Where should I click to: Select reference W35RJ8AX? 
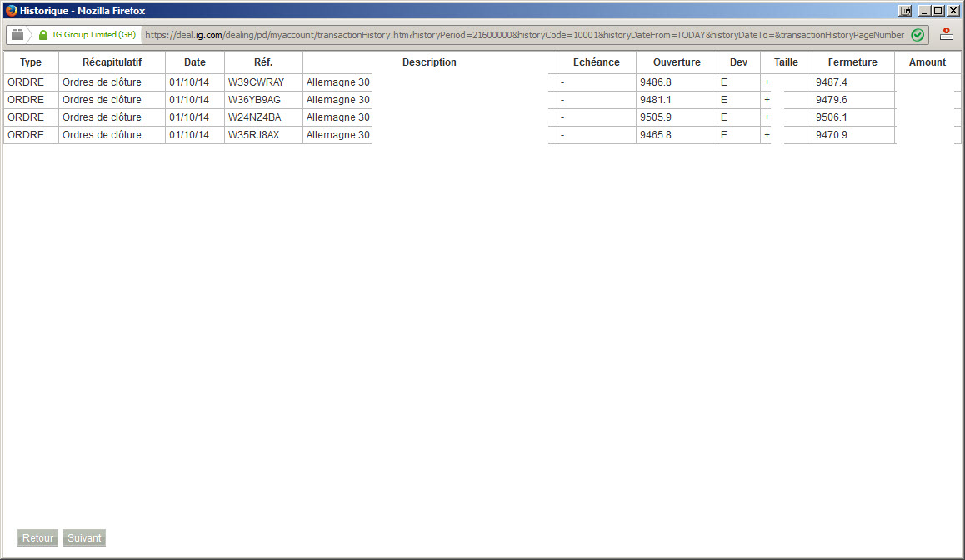tap(253, 135)
